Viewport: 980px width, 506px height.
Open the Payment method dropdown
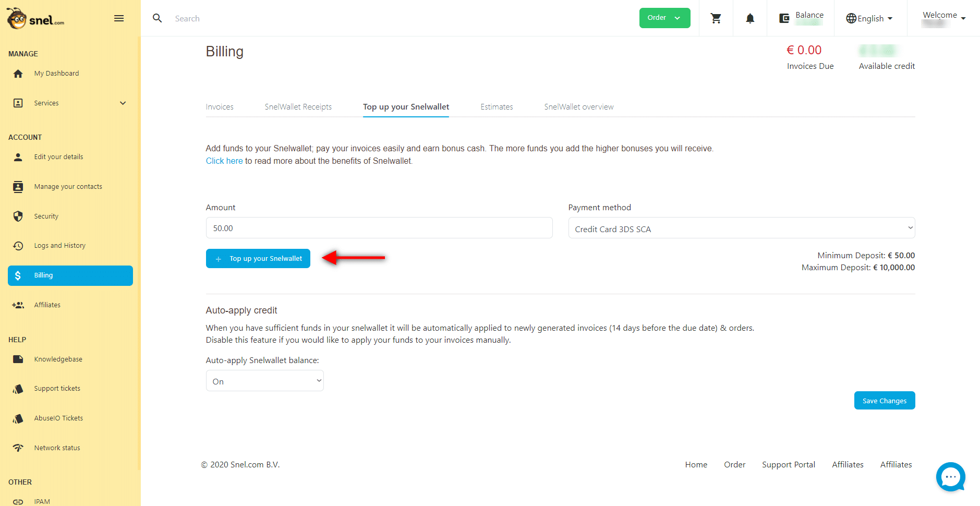pyautogui.click(x=741, y=228)
